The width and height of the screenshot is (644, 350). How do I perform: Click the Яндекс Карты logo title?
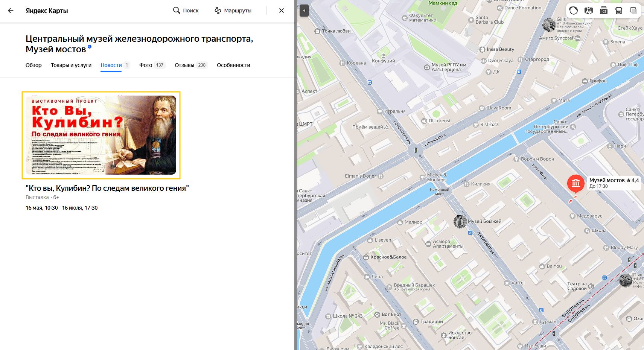tap(47, 11)
